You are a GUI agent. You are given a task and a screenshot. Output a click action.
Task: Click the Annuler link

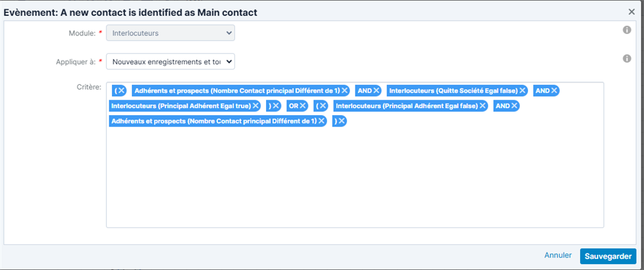558,255
